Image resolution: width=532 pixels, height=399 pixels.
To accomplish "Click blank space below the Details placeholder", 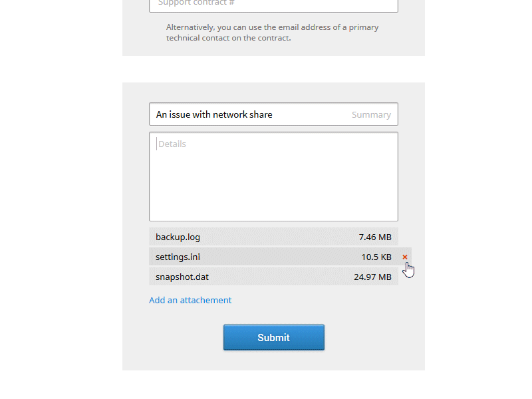I will pos(273,190).
